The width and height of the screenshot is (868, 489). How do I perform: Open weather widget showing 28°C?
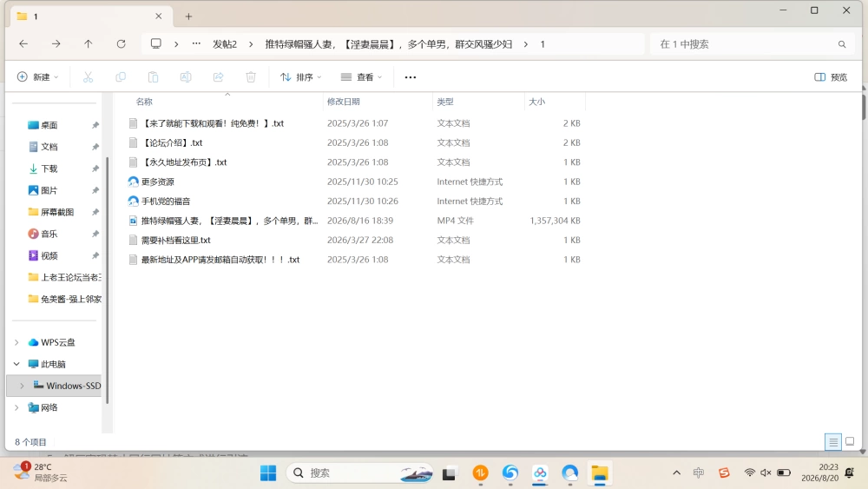coord(40,472)
